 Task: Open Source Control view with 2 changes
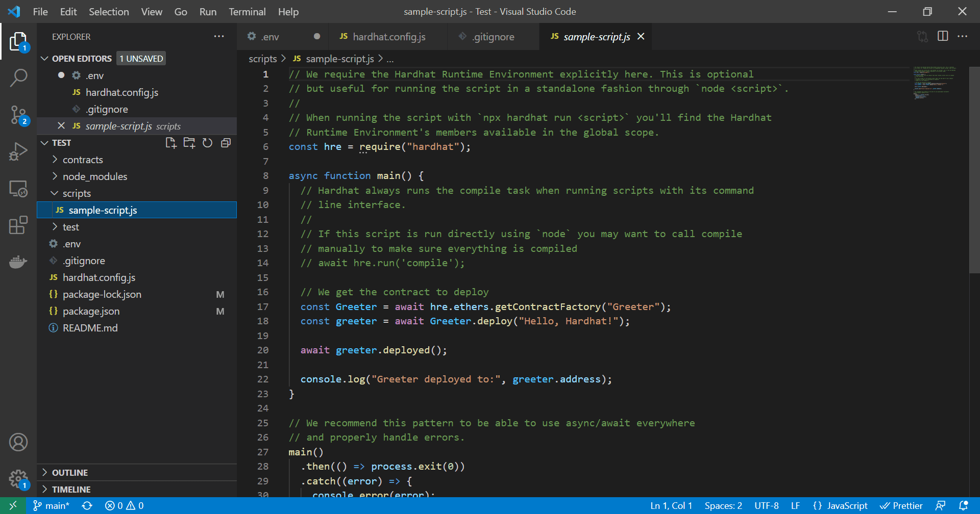(x=18, y=115)
